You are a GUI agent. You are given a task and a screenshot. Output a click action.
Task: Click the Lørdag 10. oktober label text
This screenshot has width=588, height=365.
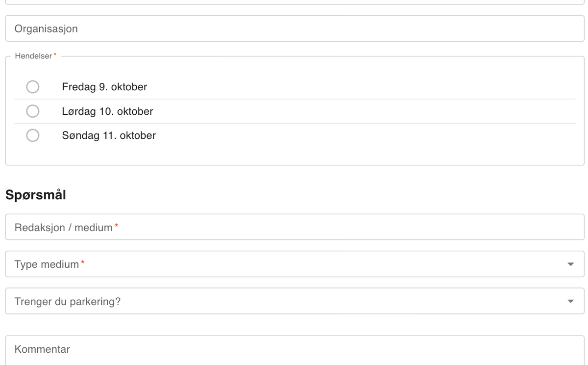tap(107, 111)
